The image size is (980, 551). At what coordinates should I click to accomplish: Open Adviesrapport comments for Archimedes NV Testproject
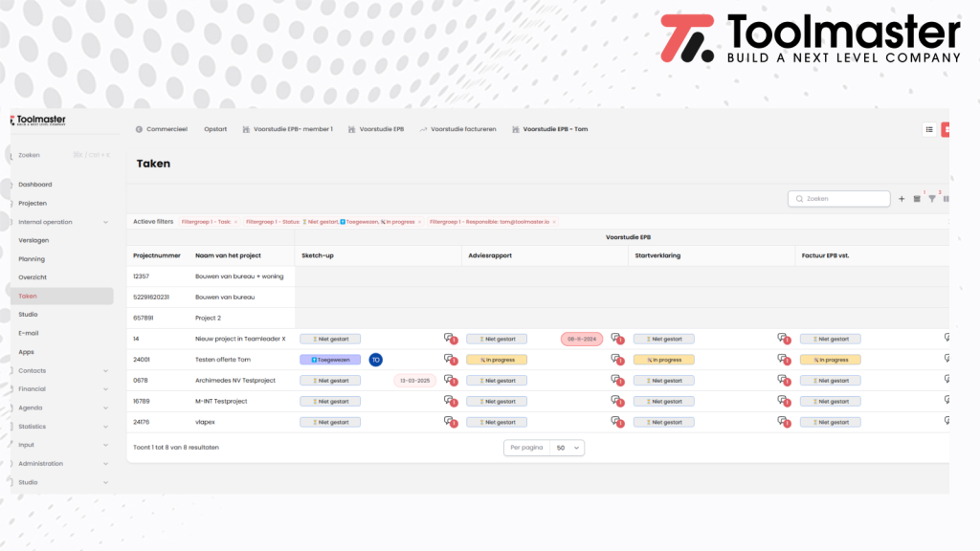(617, 380)
